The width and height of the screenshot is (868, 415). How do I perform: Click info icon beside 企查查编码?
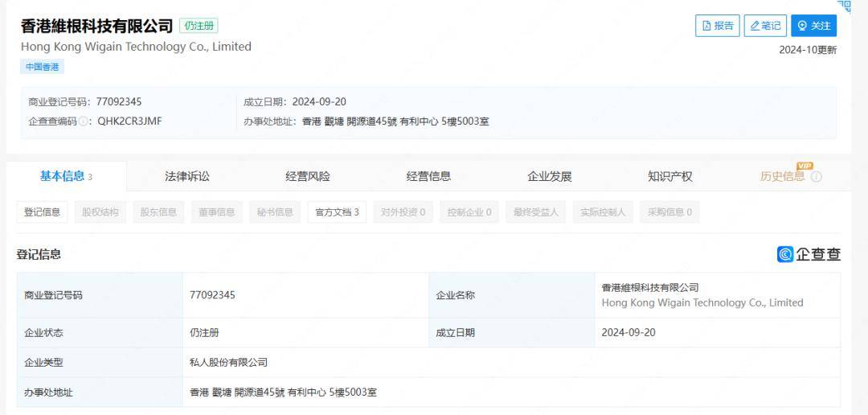(x=84, y=121)
